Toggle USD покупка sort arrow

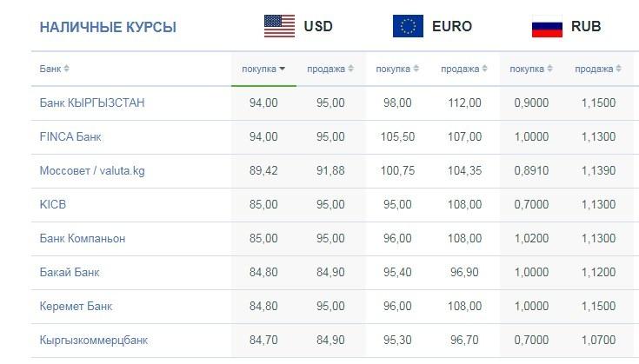[x=282, y=69]
